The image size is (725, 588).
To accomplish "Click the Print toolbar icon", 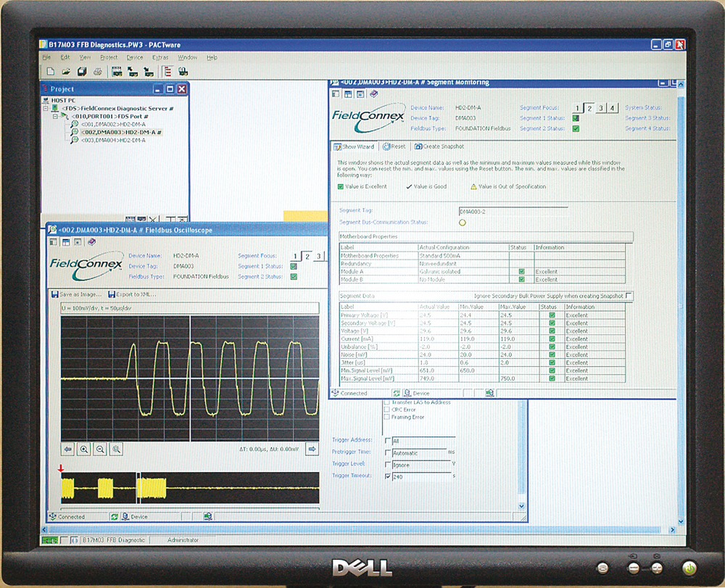I will click(x=98, y=72).
